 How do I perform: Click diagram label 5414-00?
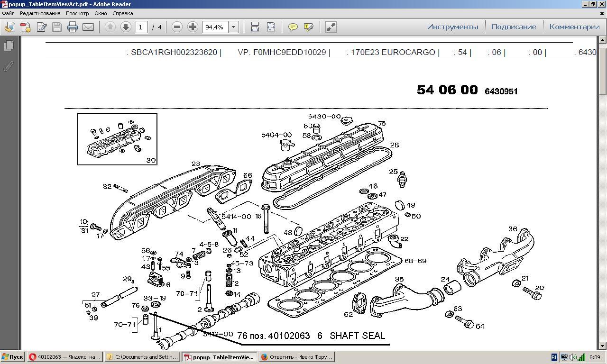[236, 217]
